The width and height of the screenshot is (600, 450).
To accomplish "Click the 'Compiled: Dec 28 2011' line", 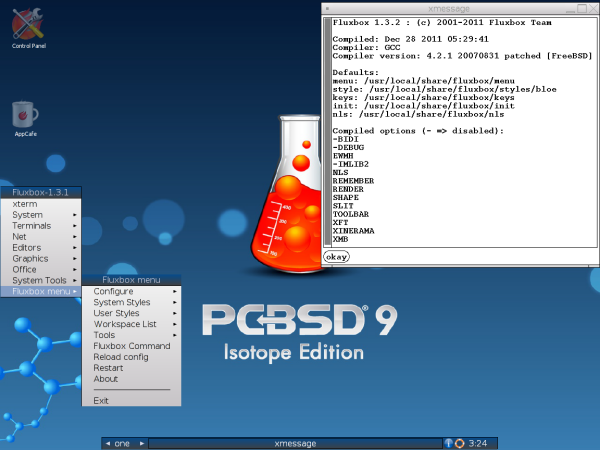I will 411,39.
